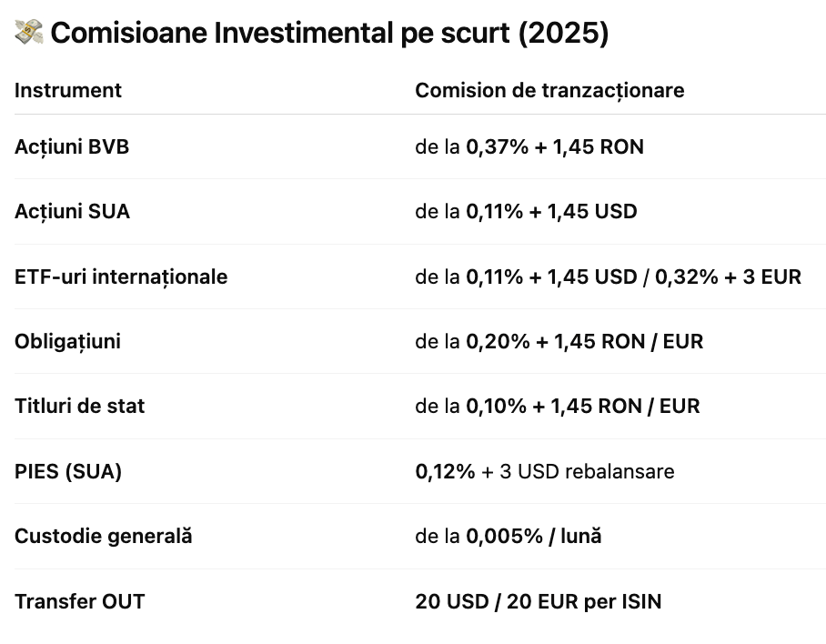This screenshot has height=644, width=826.
Task: Select the "Comision de tranzacționare" column header
Action: (549, 90)
